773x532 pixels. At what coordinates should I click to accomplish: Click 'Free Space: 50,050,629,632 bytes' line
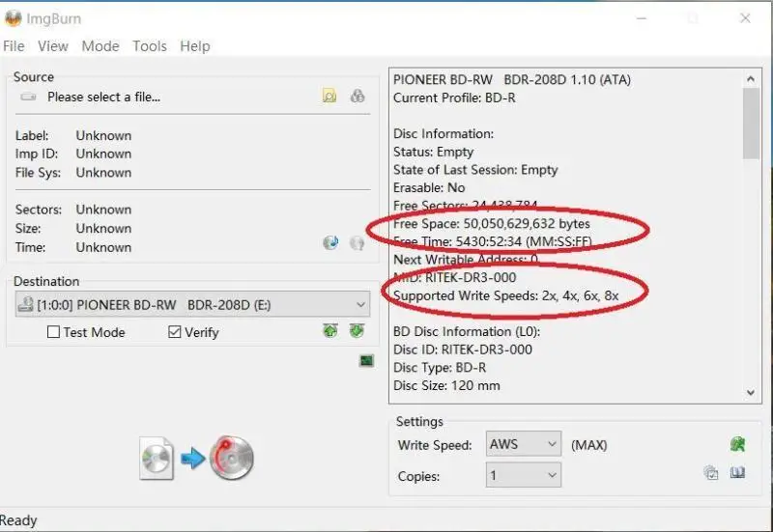[492, 224]
